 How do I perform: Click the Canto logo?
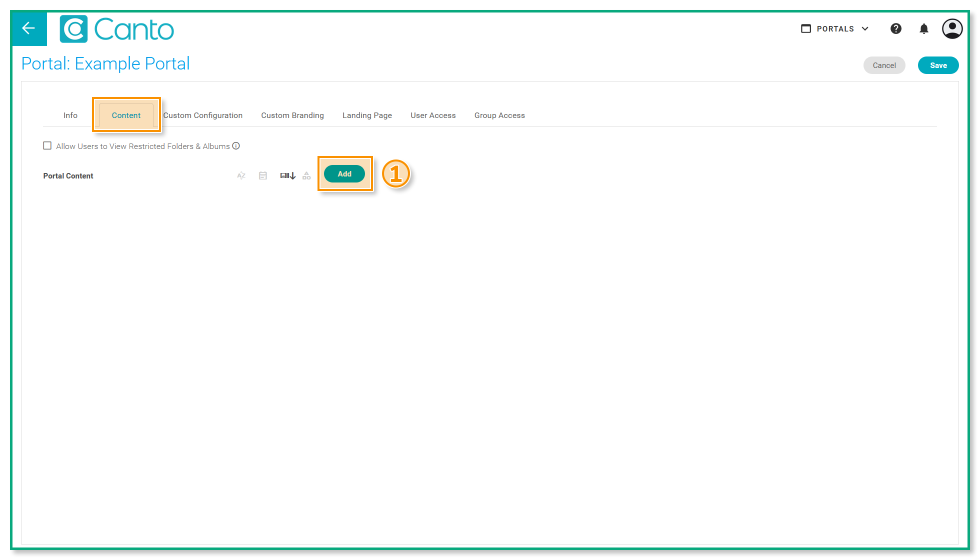click(117, 29)
